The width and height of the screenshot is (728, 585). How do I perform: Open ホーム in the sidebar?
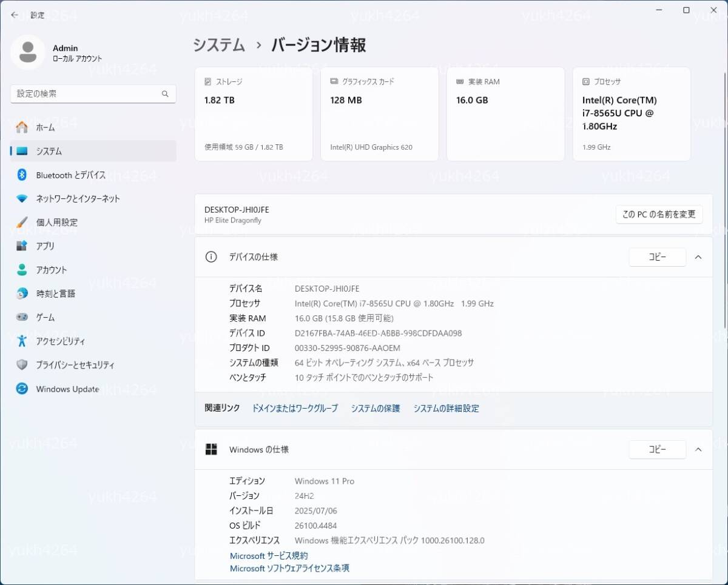click(x=93, y=127)
